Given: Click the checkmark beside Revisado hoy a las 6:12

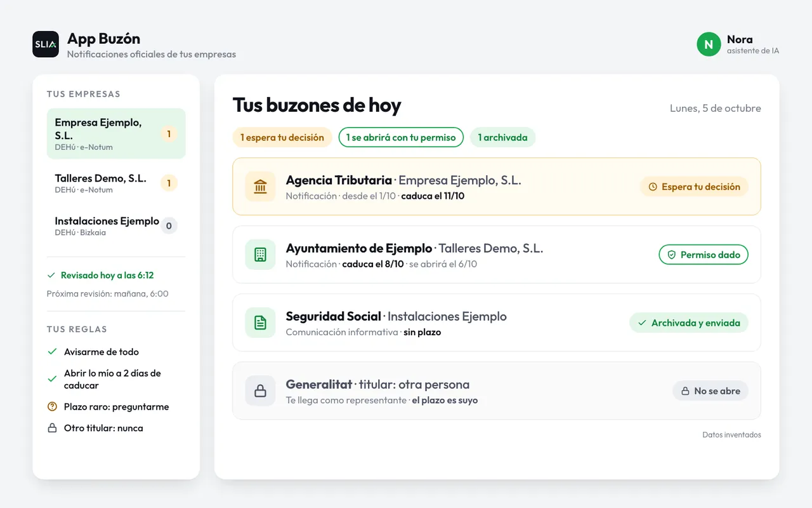Looking at the screenshot, I should (51, 276).
